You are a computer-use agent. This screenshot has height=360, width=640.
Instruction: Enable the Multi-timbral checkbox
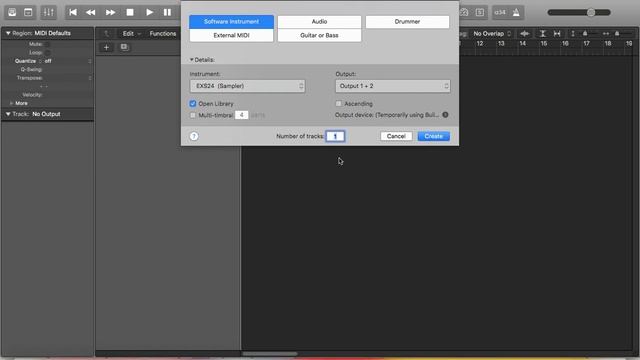pos(193,116)
